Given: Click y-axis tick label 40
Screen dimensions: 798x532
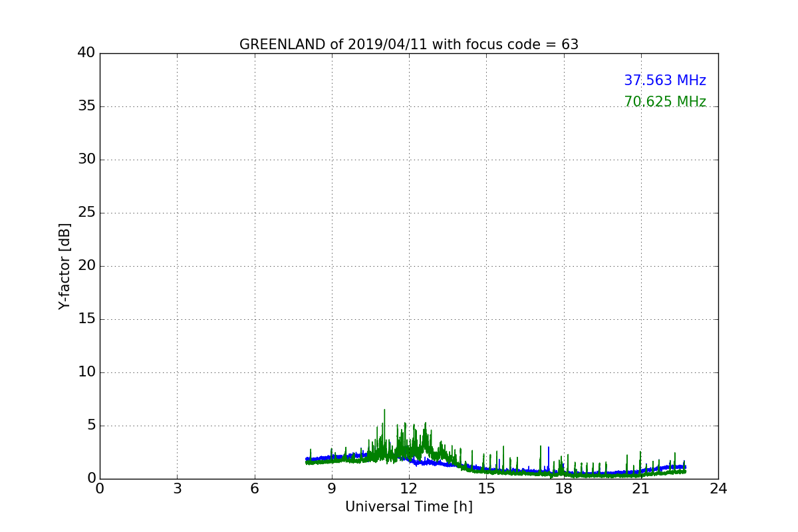Looking at the screenshot, I should click(86, 53).
